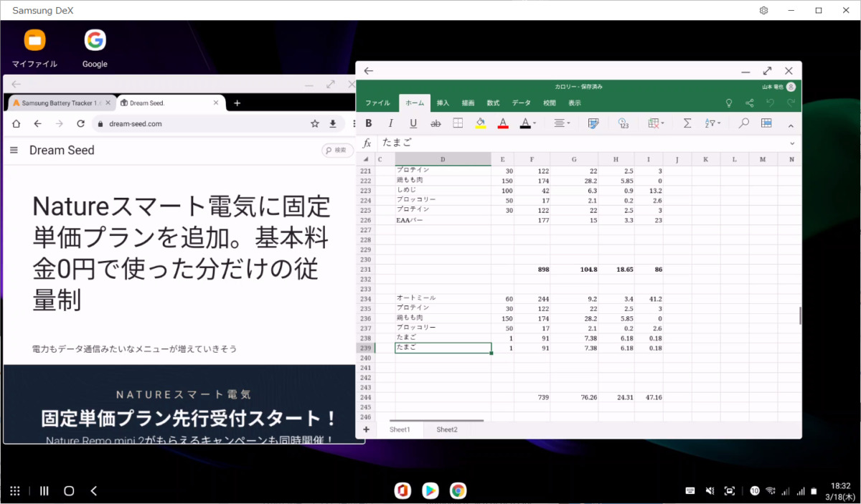Select the Sheet1 tab
861x504 pixels.
(400, 429)
